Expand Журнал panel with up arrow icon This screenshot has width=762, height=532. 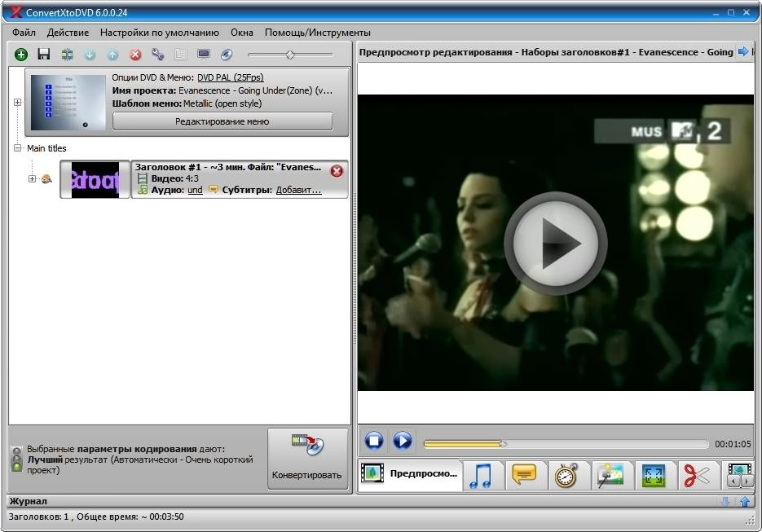745,501
